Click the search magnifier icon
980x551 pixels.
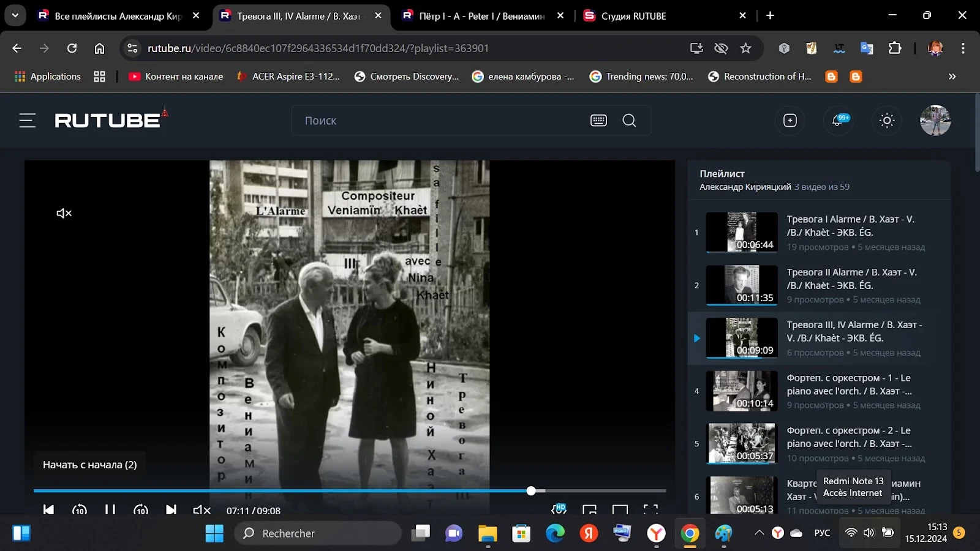[x=629, y=121]
